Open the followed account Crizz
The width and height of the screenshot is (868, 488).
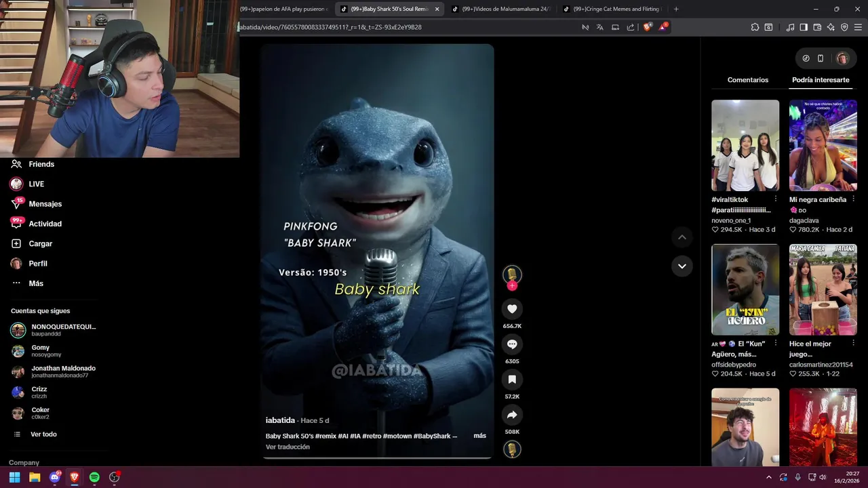point(30,392)
